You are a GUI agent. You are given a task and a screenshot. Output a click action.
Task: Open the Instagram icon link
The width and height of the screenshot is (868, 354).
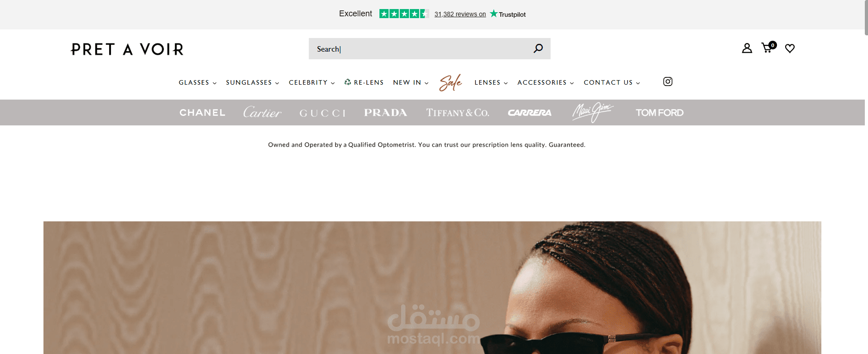667,81
